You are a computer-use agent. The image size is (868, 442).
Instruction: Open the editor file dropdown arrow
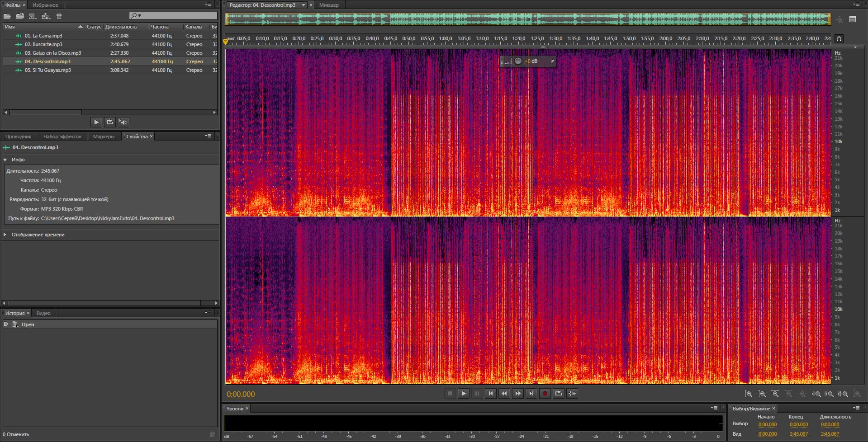[304, 5]
